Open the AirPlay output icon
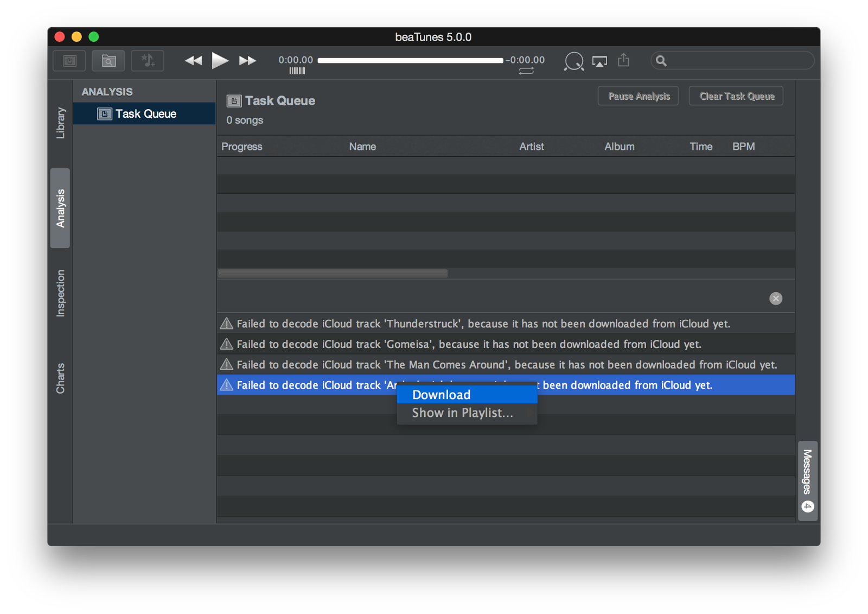868x614 pixels. point(599,61)
